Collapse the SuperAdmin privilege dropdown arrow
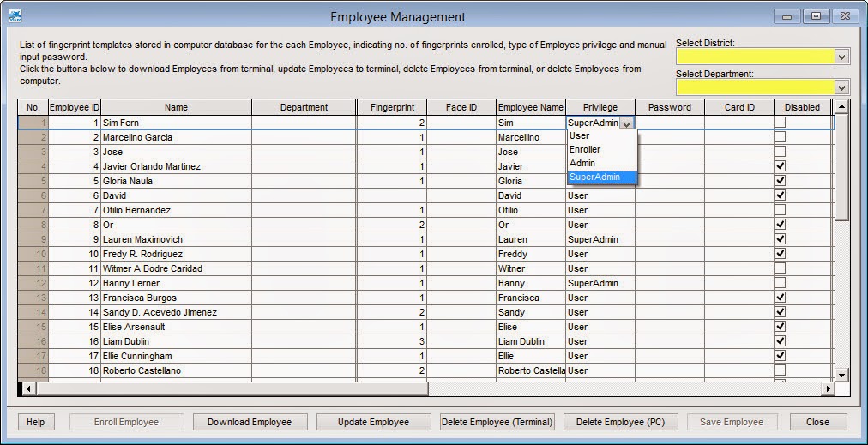868x445 pixels. [626, 123]
